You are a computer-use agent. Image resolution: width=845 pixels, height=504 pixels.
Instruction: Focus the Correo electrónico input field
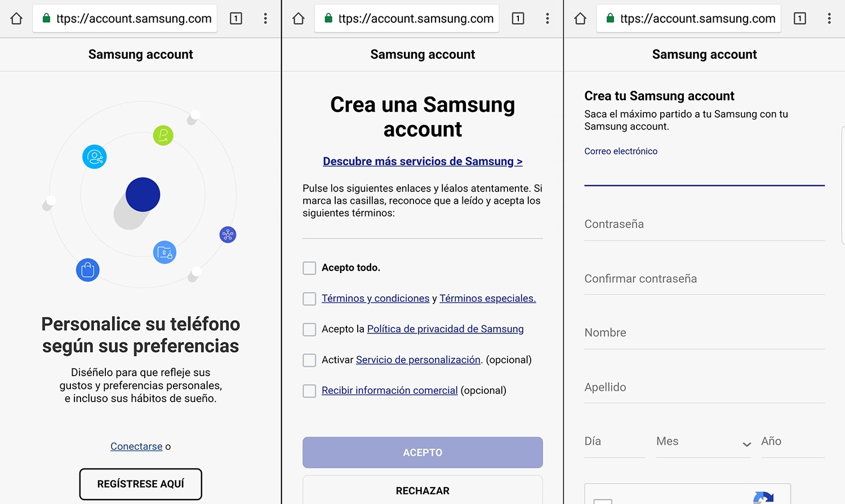click(704, 173)
